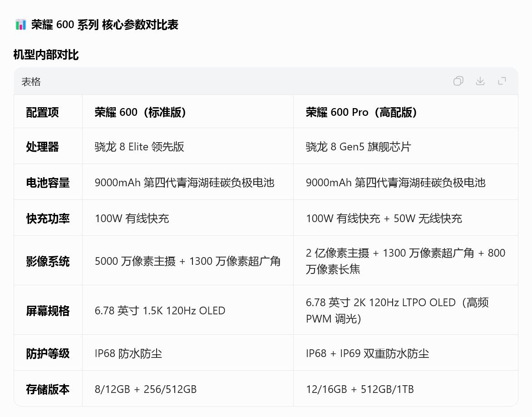Click the cell starting with 2 亿像素主摄
532x417 pixels.
(405, 261)
